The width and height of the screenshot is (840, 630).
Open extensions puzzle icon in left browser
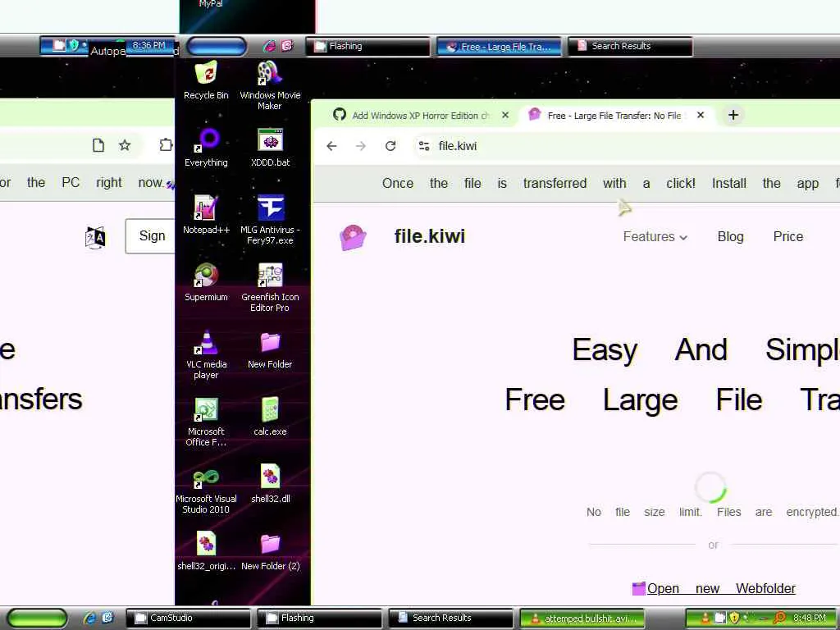166,144
